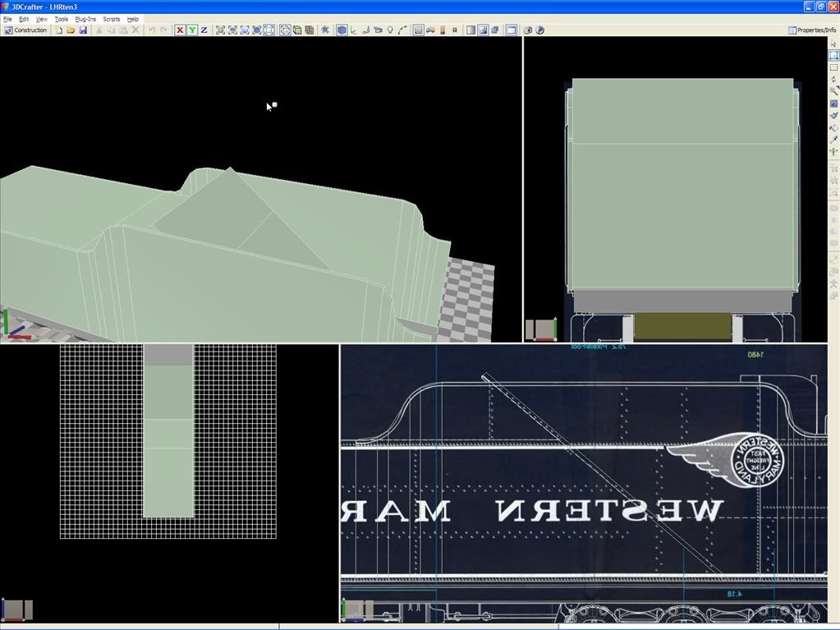The image size is (840, 630).
Task: Click the light bulb icon
Action: pyautogui.click(x=390, y=30)
